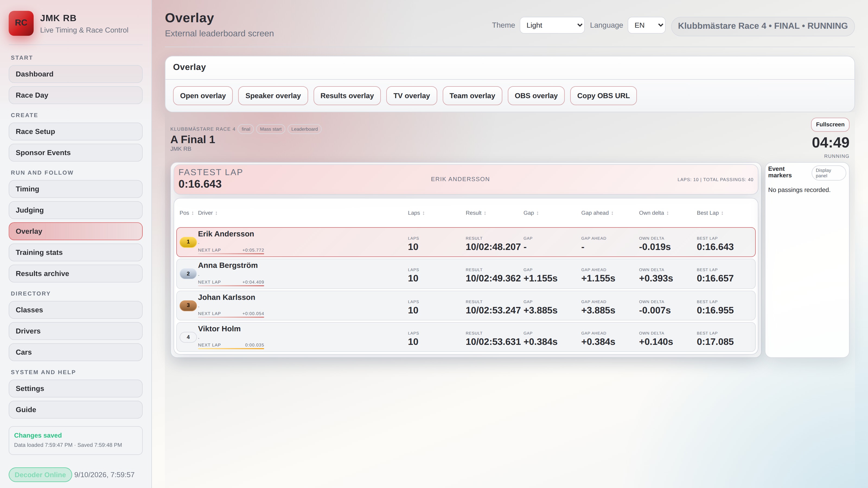This screenshot has width=868, height=488.
Task: Click Erik Andersson's gold position 1 badge
Action: (188, 242)
